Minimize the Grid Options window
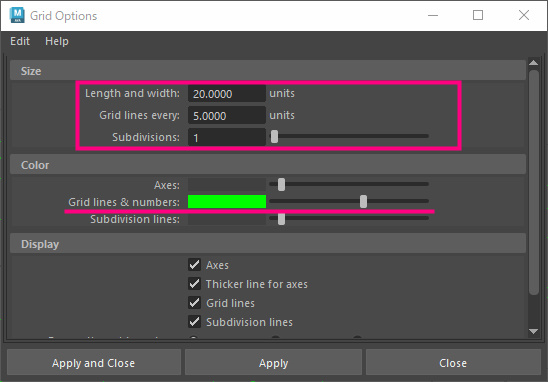The width and height of the screenshot is (548, 382). [x=433, y=15]
